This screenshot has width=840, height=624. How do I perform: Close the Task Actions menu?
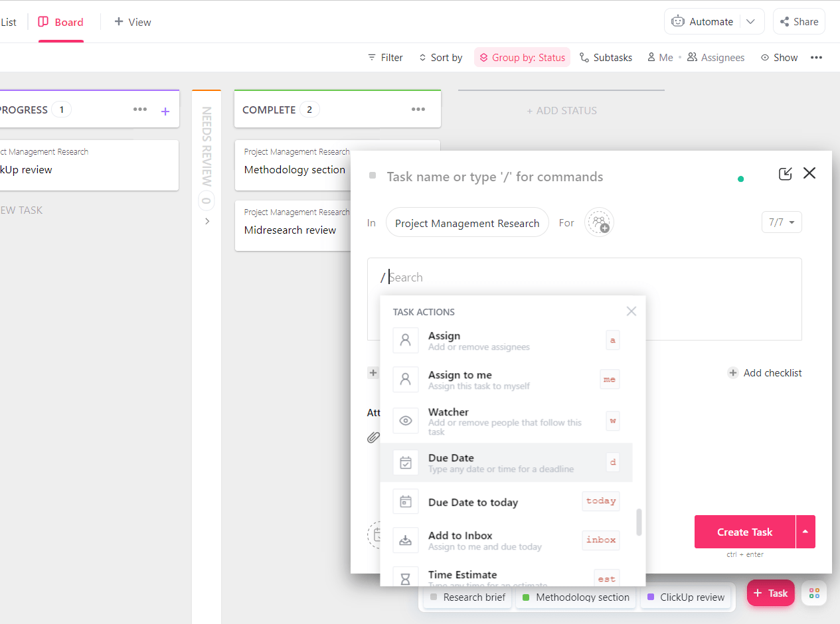click(x=631, y=311)
